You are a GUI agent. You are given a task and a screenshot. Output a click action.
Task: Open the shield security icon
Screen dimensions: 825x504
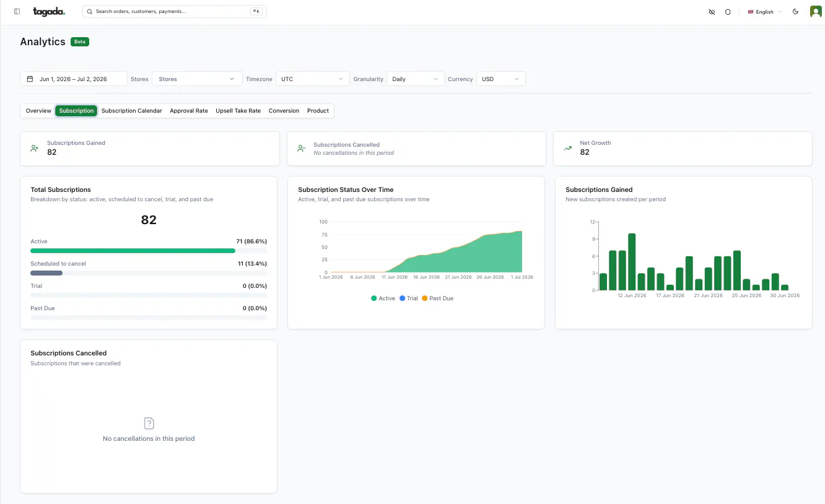(x=728, y=12)
